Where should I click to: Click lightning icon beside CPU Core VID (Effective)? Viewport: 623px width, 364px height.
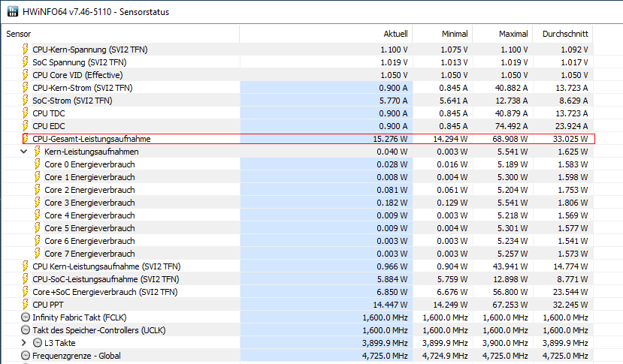26,74
